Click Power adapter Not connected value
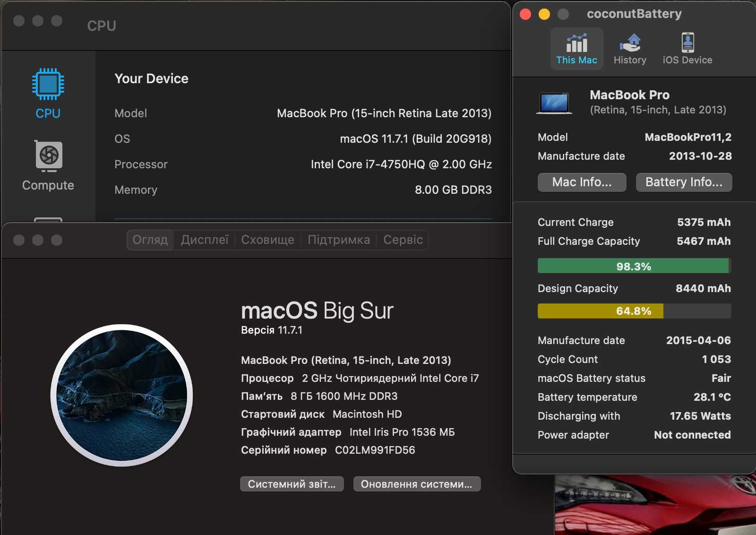The image size is (756, 535). click(692, 435)
